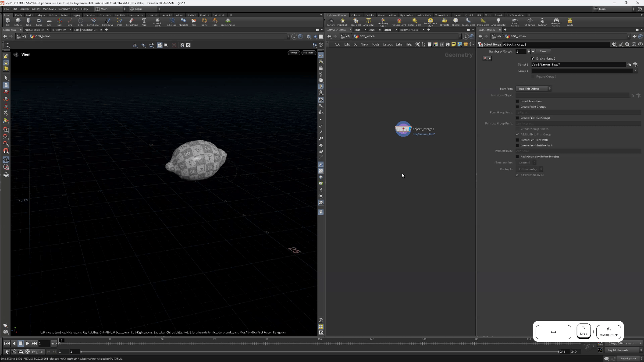Viewport: 644px width, 362px height.
Task: Select the Sphere shelf tool
Action: (18, 21)
